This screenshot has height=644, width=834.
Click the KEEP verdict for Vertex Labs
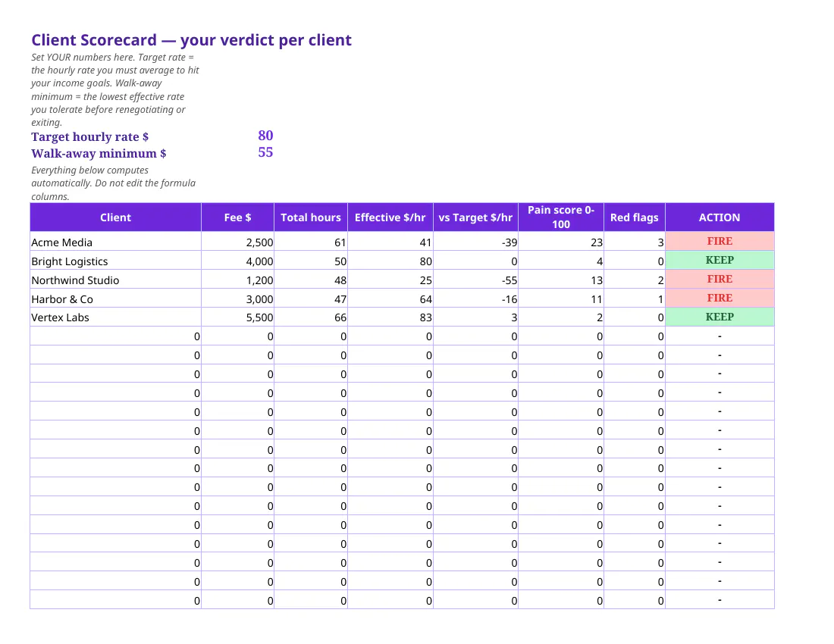(720, 317)
